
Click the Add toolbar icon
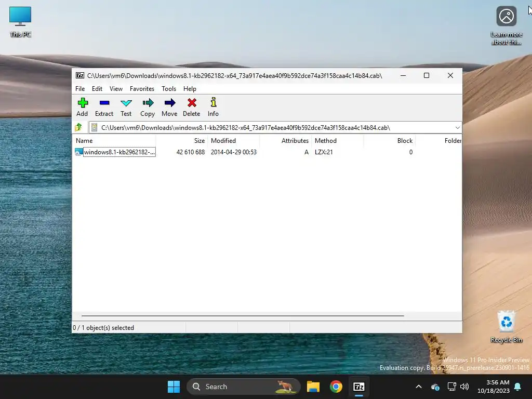83,103
